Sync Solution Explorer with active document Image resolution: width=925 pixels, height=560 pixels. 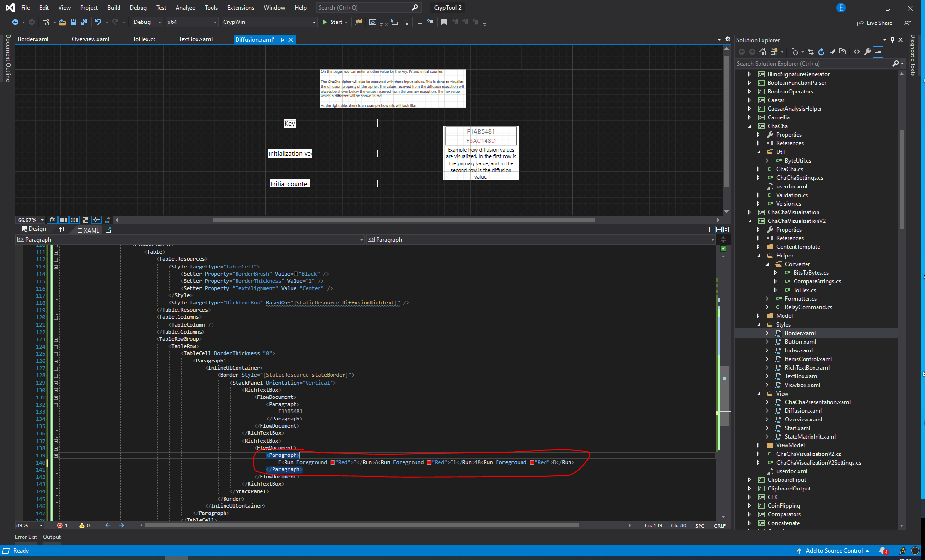point(811,52)
